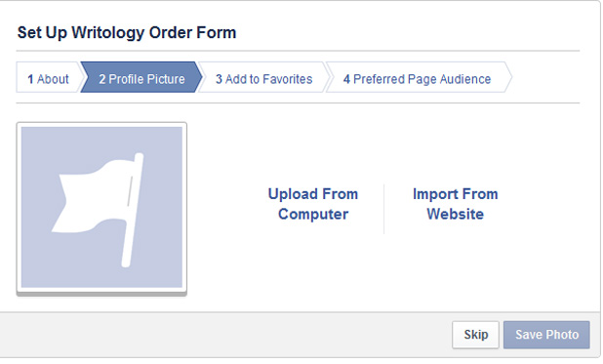This screenshot has height=364, width=603.
Task: Jump to 4 Preferred Page Audience step
Action: [418, 79]
